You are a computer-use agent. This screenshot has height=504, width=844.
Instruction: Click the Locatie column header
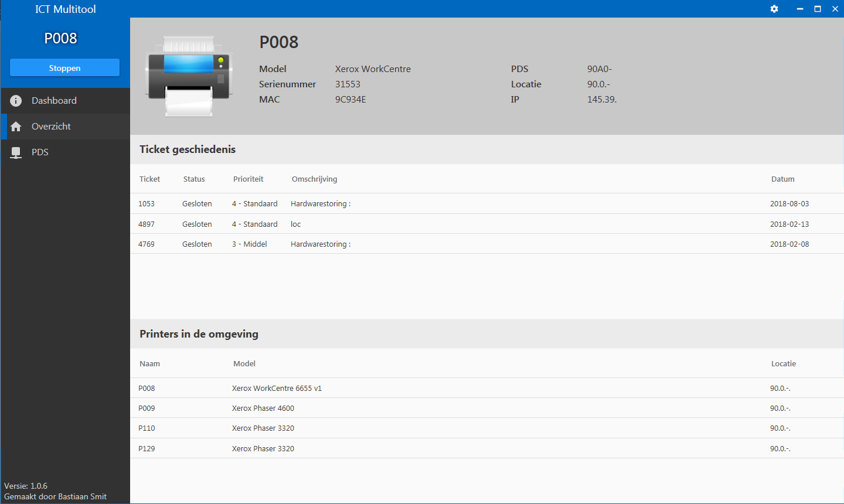click(x=783, y=364)
